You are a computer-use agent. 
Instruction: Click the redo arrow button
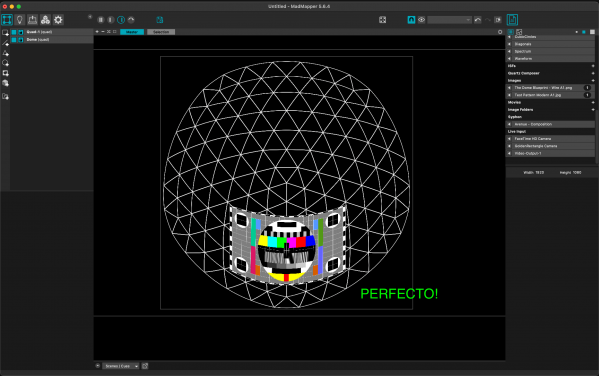[488, 19]
